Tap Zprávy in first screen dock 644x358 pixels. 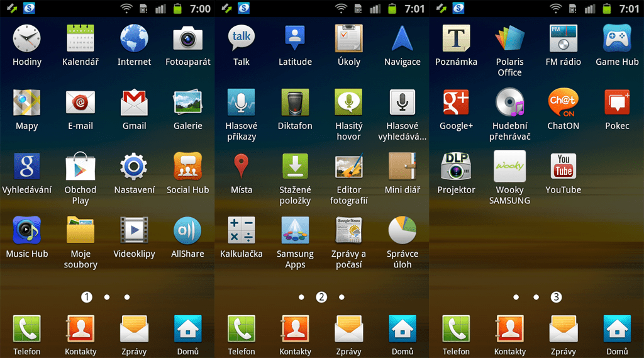135,329
